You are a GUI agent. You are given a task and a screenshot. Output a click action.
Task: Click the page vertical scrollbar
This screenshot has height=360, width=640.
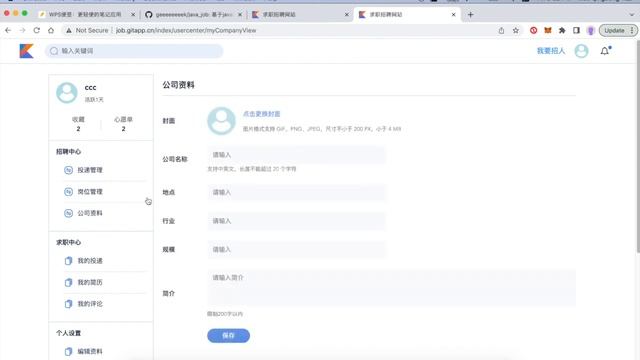click(638, 147)
